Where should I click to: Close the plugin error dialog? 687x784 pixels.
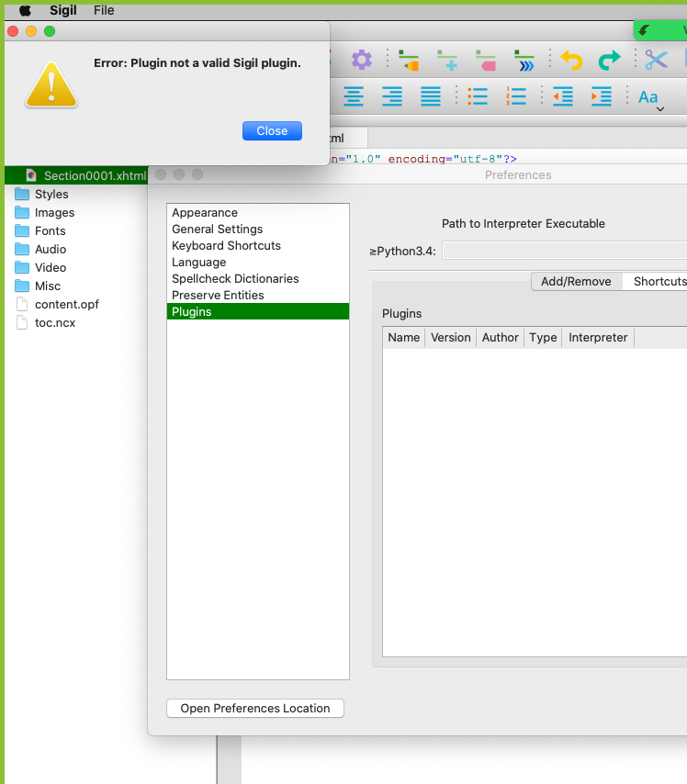point(272,131)
